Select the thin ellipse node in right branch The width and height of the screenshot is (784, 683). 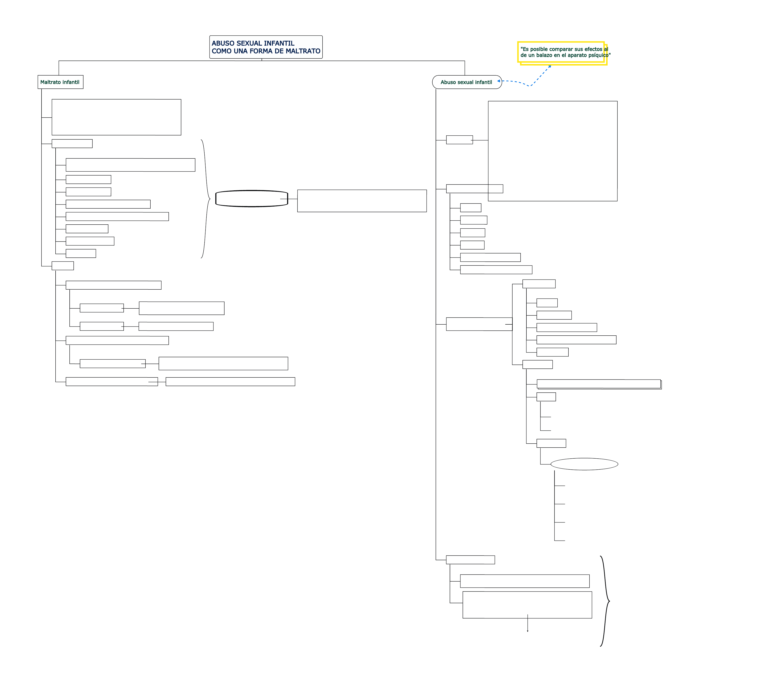(584, 464)
